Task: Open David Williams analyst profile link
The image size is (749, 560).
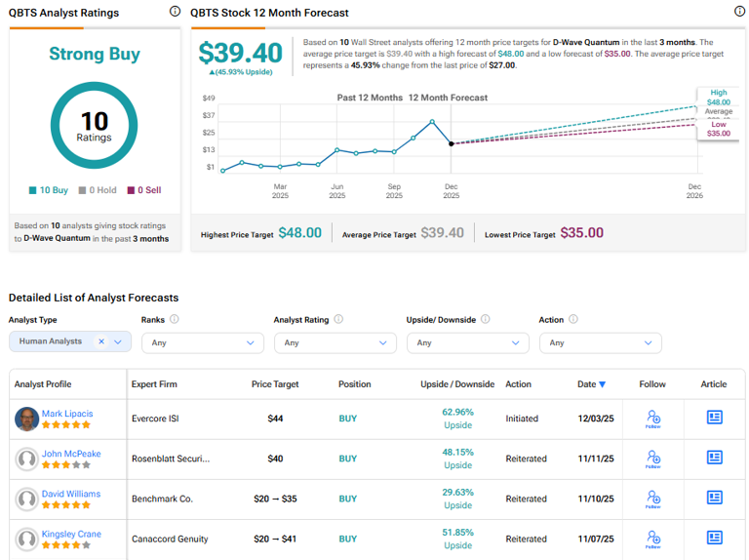Action: pos(70,494)
